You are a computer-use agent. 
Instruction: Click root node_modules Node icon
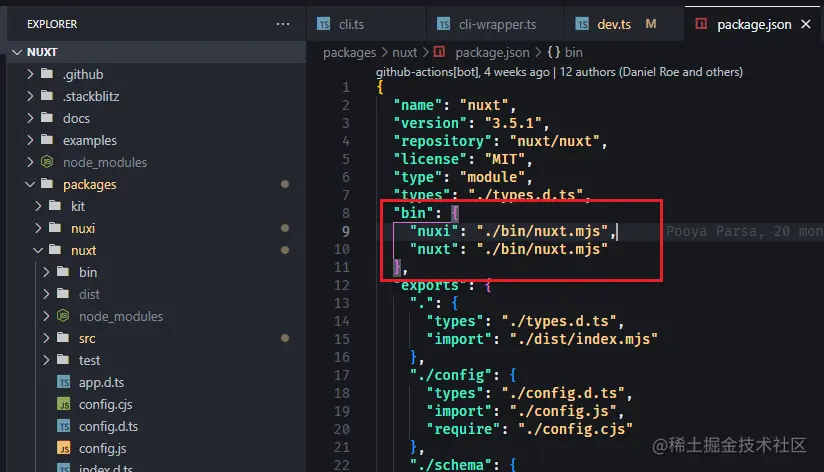tap(47, 162)
